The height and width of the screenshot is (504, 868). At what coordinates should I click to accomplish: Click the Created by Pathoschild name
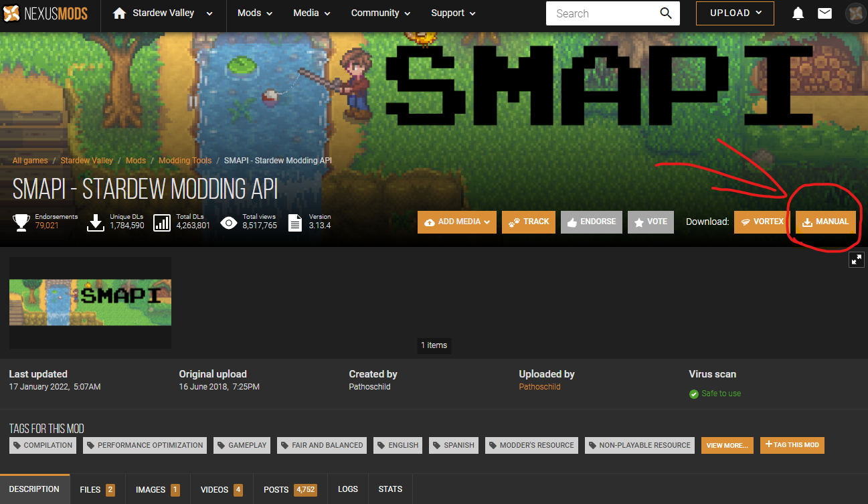369,387
